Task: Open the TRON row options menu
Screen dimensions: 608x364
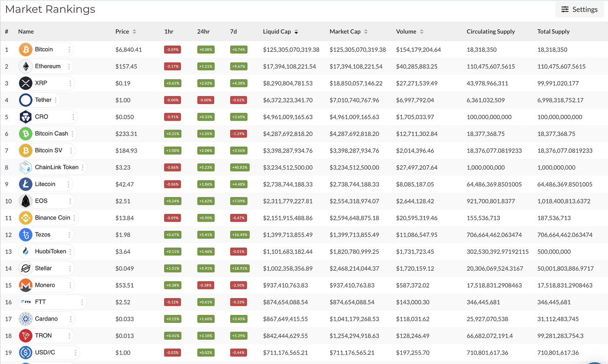Action: tap(70, 336)
